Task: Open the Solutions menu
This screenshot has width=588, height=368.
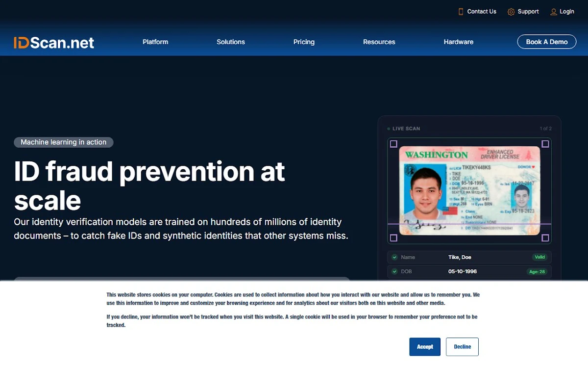Action: (231, 42)
